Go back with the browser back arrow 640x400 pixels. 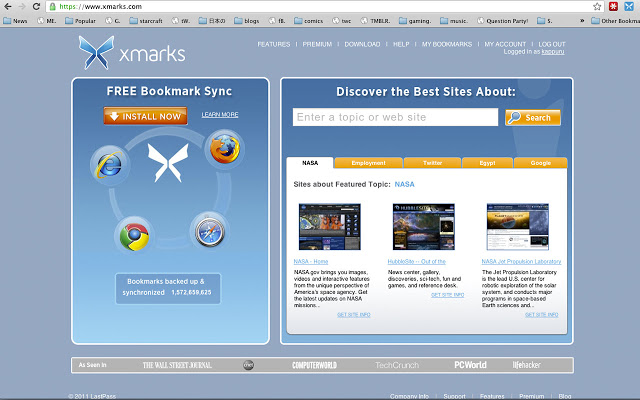point(7,7)
